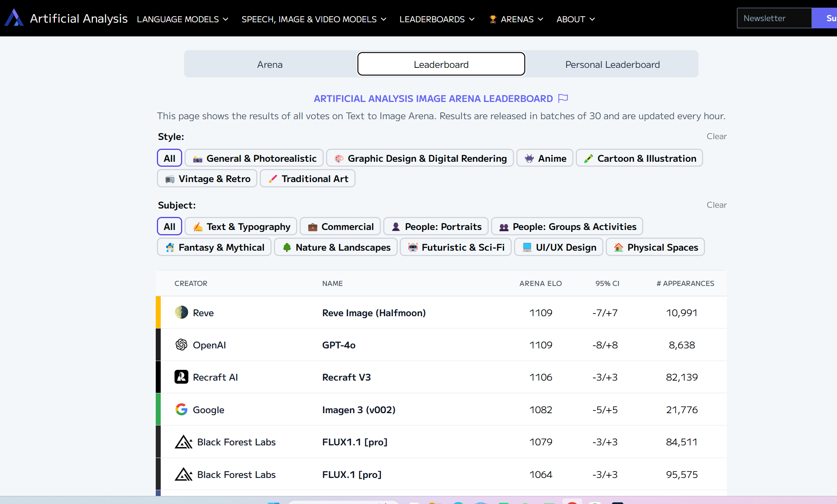Image resolution: width=837 pixels, height=504 pixels.
Task: Open the Reve Image (Halfmoon) model link
Action: coord(374,313)
